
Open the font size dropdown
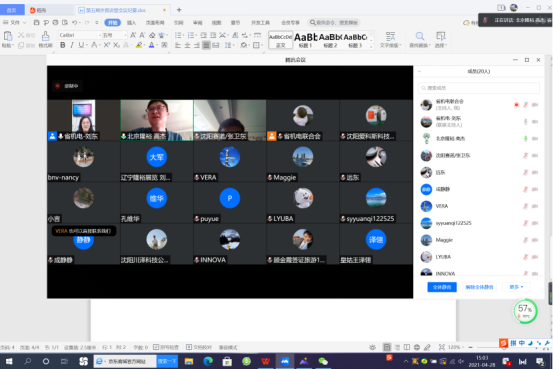114,35
